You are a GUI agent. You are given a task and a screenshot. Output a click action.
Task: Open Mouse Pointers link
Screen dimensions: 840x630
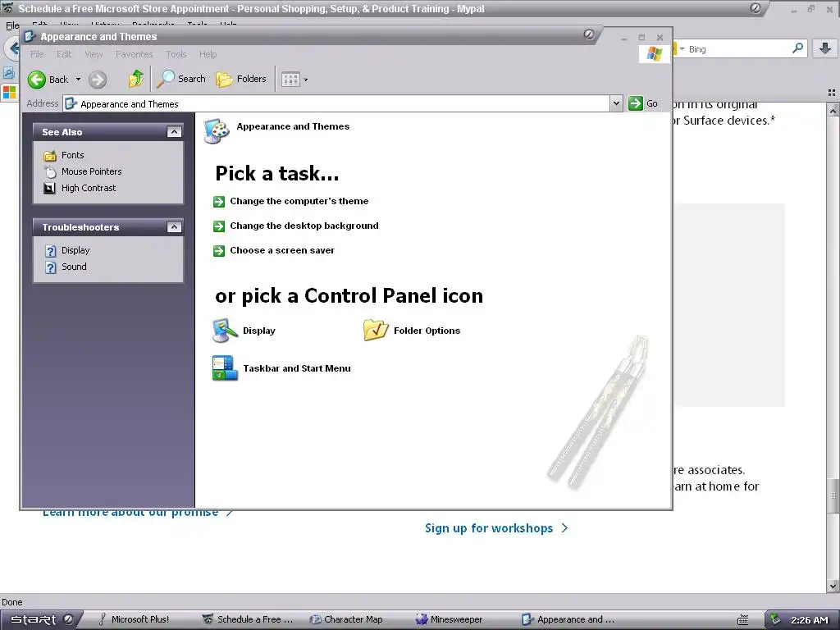tap(92, 171)
